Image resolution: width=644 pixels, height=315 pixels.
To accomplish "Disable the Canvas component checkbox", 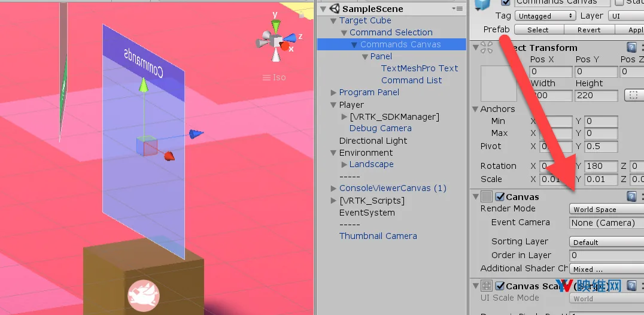I will coord(500,196).
